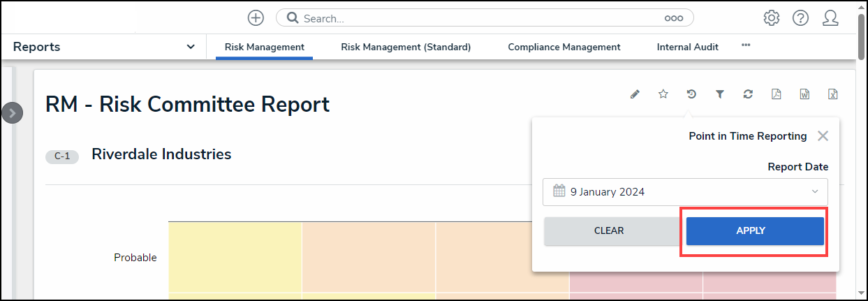The width and height of the screenshot is (868, 301).
Task: Open the help question mark icon
Action: (800, 18)
